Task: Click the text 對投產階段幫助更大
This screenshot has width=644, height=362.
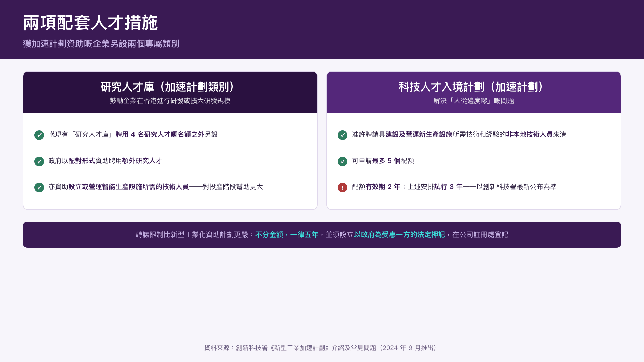Action: pos(233,187)
